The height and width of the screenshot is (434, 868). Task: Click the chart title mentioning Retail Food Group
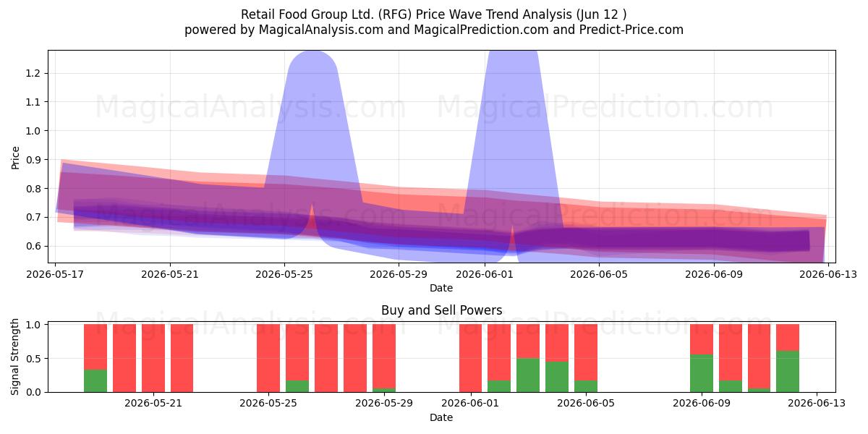tap(434, 14)
